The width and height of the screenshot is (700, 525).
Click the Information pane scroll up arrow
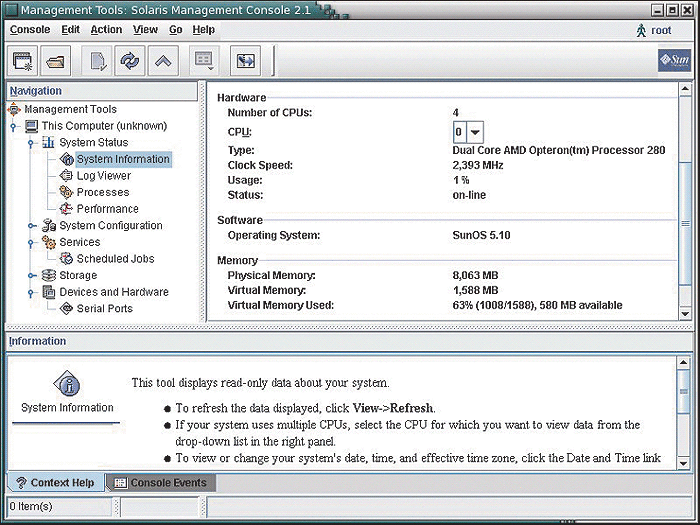point(683,362)
